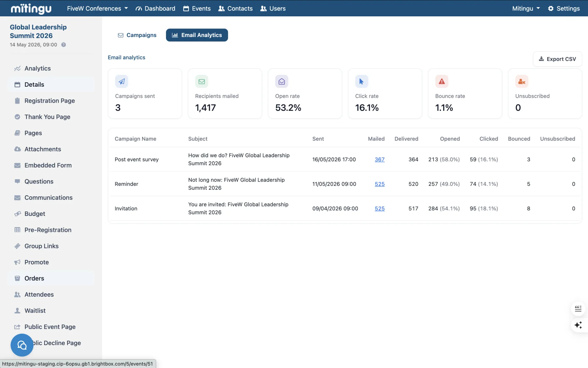Viewport: 588px width, 368px height.
Task: Click the 1,417 recipients mailed value
Action: pyautogui.click(x=205, y=108)
